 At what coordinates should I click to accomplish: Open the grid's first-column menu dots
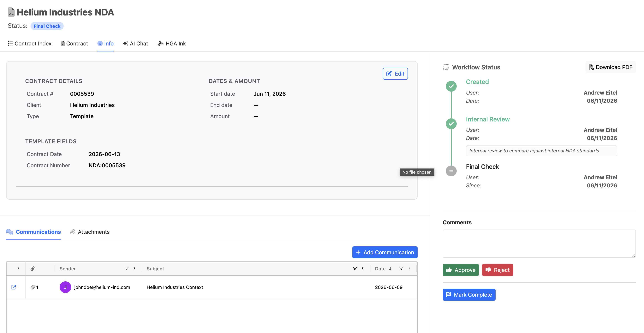(x=18, y=269)
